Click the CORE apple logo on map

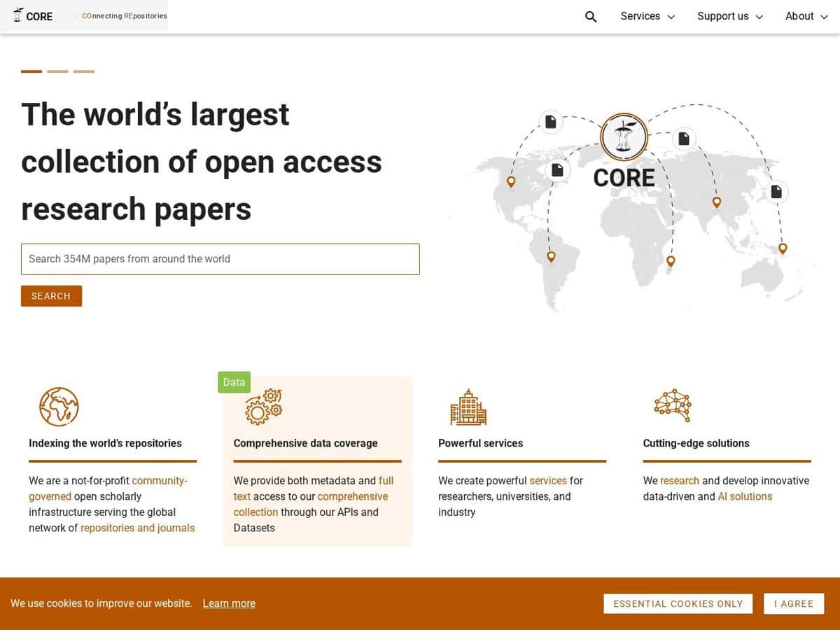(624, 136)
